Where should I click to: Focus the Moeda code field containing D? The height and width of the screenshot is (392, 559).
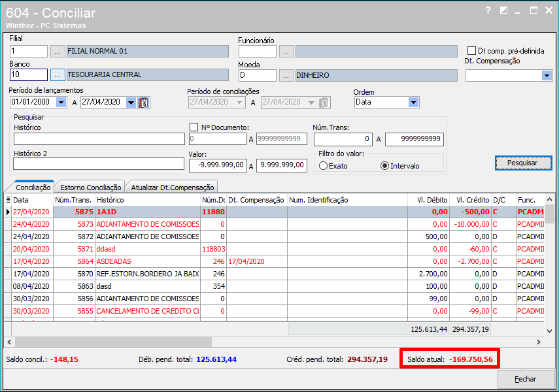(258, 76)
